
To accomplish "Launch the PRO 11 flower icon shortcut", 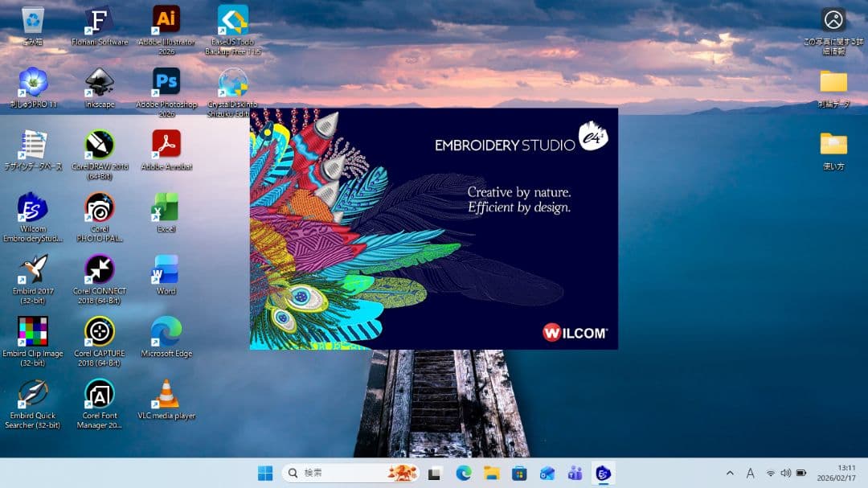I will click(x=33, y=88).
